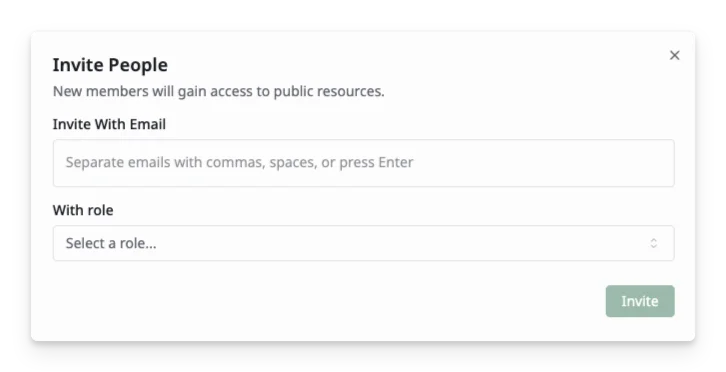726x372 pixels.
Task: Click the up-down chevron in role selector
Action: point(654,243)
